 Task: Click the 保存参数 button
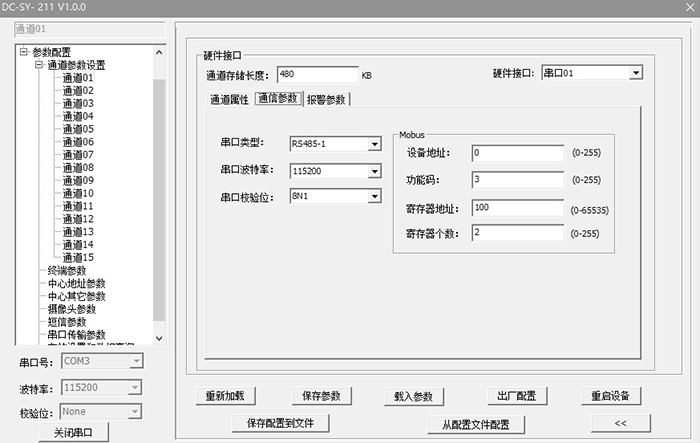pyautogui.click(x=323, y=396)
